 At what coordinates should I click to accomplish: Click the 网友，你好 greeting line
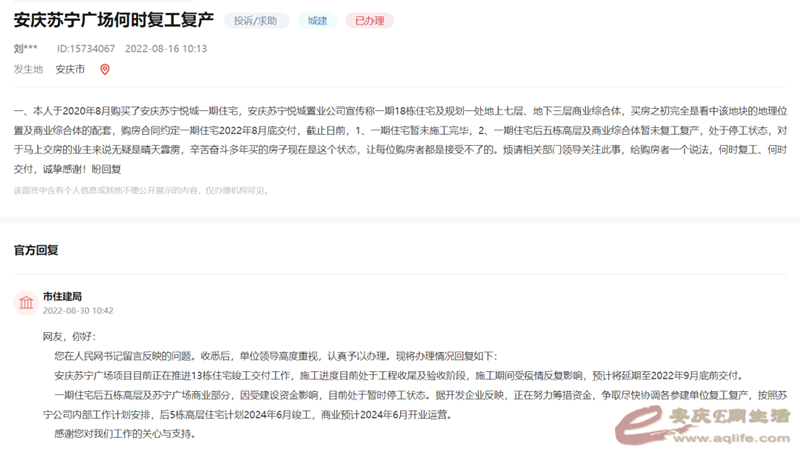67,337
